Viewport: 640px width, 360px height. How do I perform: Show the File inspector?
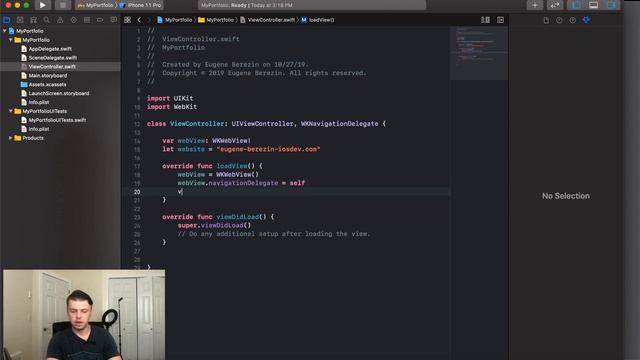click(546, 20)
